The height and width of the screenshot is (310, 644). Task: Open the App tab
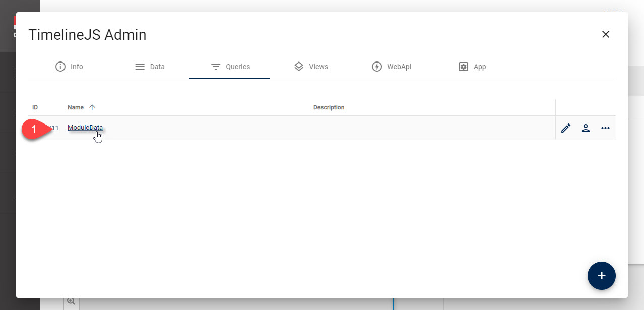[472, 67]
